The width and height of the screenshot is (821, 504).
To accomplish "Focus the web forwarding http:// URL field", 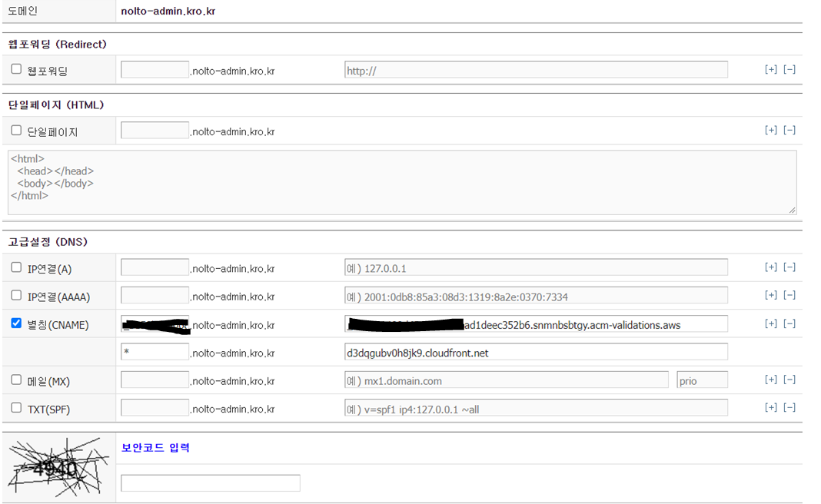I will coord(536,70).
